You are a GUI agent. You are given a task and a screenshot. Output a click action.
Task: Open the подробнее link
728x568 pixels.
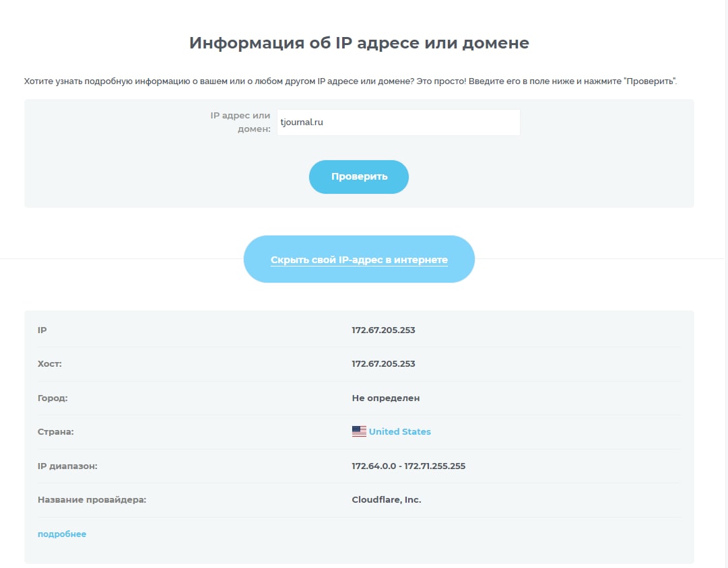(x=62, y=534)
